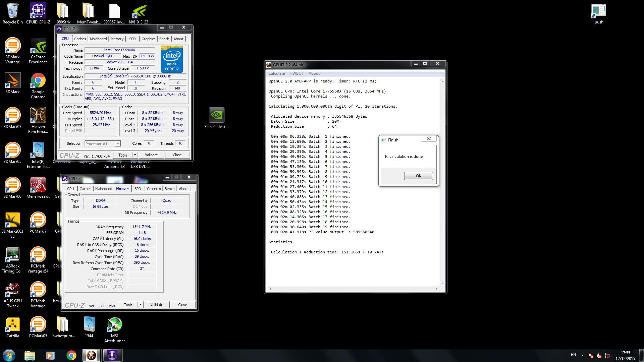Screen dimensions: 644x362
Task: Open the push shortcut icon
Action: [x=599, y=13]
